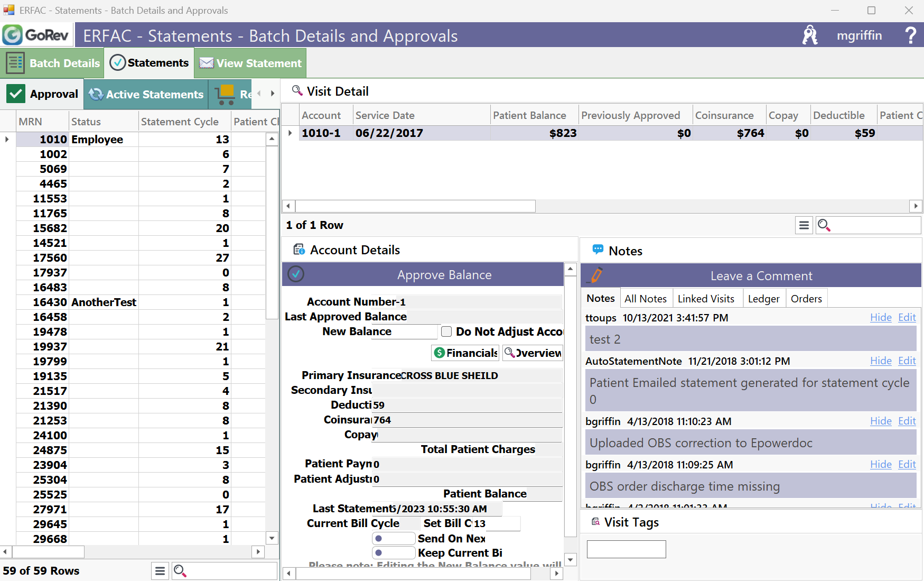This screenshot has height=581, width=924.
Task: Check the Do Not Adjust Account checkbox
Action: [x=446, y=331]
